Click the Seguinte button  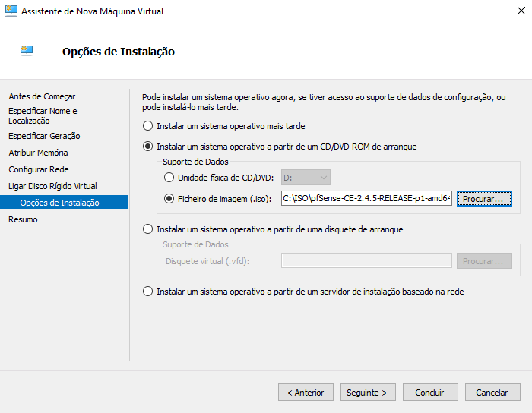click(368, 393)
